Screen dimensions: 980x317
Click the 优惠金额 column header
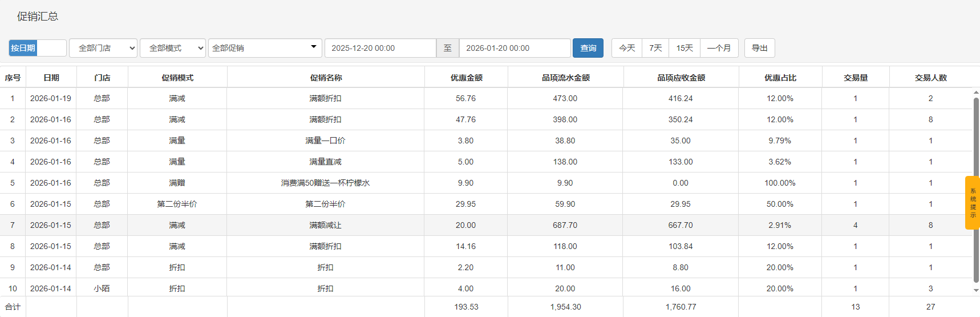click(x=466, y=78)
